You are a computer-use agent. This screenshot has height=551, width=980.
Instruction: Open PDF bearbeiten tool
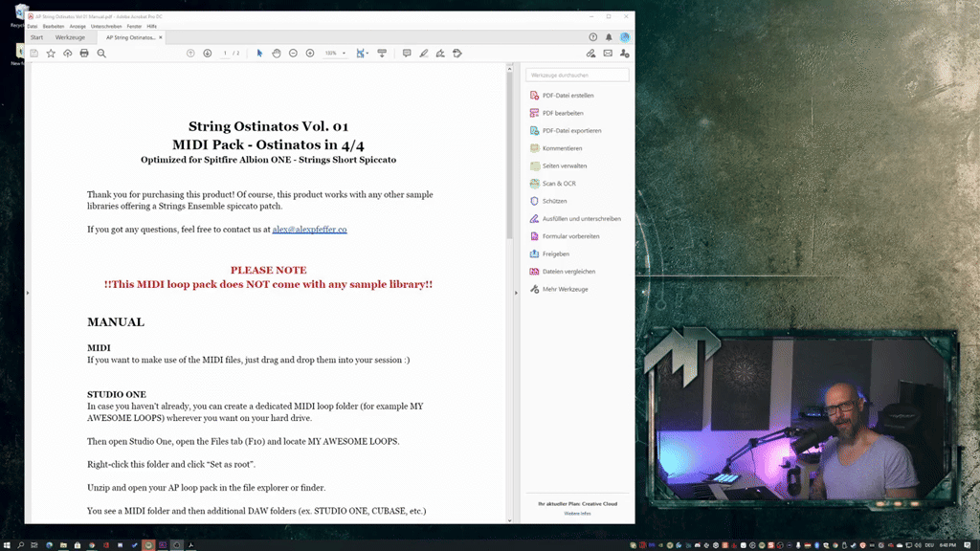(556, 113)
